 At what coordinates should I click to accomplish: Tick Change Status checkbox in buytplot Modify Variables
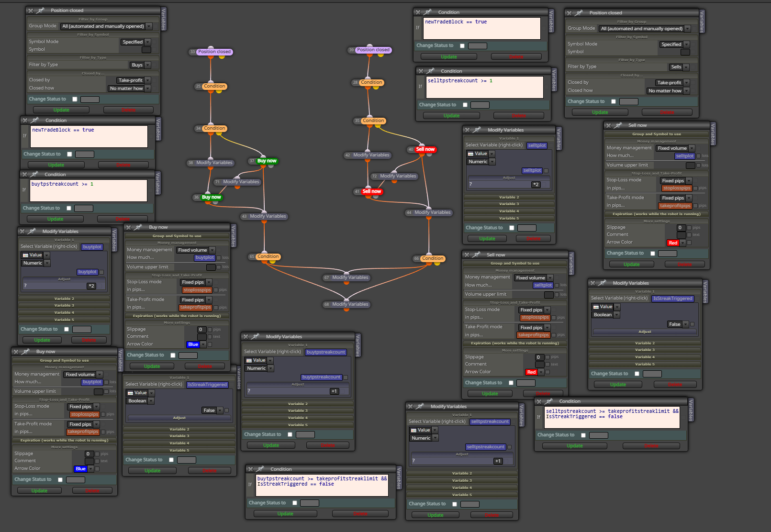pyautogui.click(x=67, y=329)
